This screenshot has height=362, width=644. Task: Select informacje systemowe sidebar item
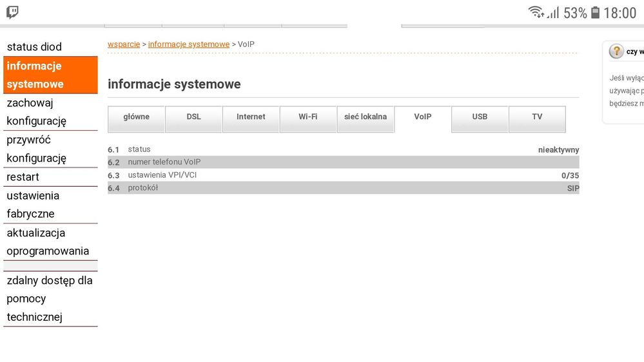50,75
